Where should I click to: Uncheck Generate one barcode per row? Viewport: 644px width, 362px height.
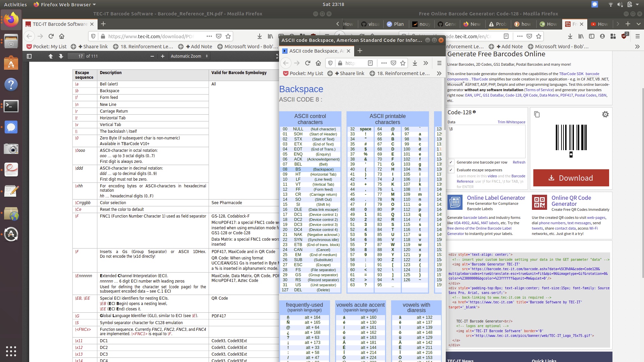(x=451, y=162)
